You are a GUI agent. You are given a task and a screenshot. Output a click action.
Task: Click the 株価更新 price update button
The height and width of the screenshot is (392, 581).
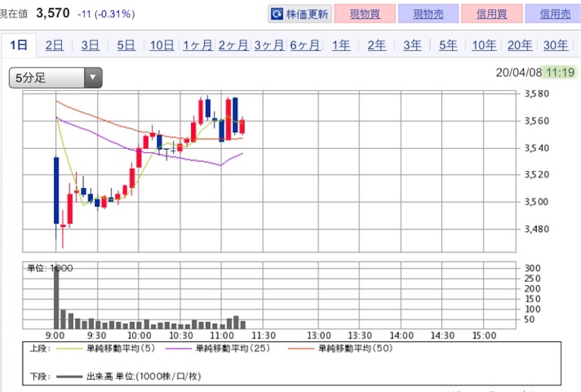tap(300, 14)
